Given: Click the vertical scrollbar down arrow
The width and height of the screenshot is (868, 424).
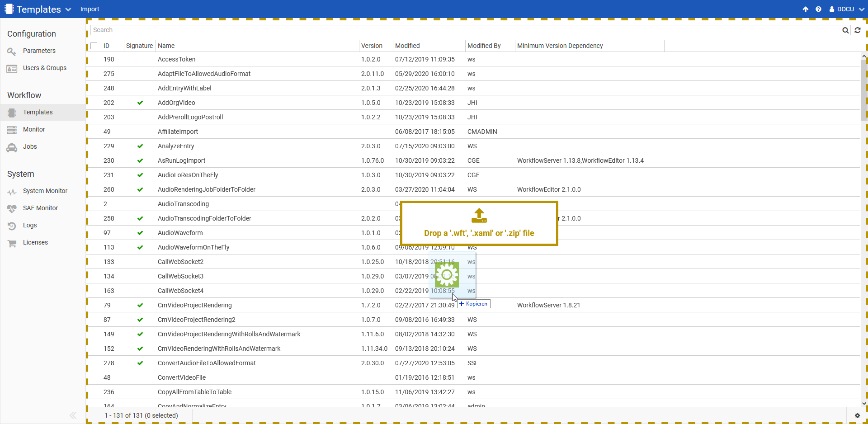Looking at the screenshot, I should coord(864,403).
